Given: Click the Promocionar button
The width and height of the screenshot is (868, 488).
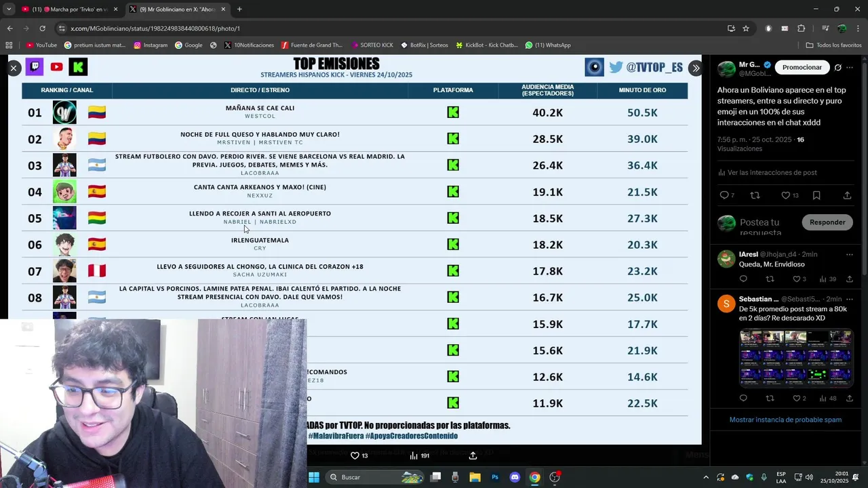Looking at the screenshot, I should point(802,67).
